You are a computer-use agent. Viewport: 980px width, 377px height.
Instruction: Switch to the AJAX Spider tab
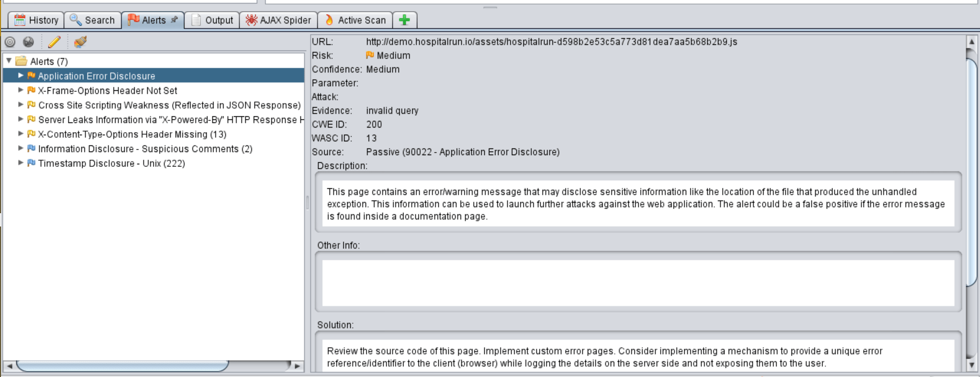278,20
